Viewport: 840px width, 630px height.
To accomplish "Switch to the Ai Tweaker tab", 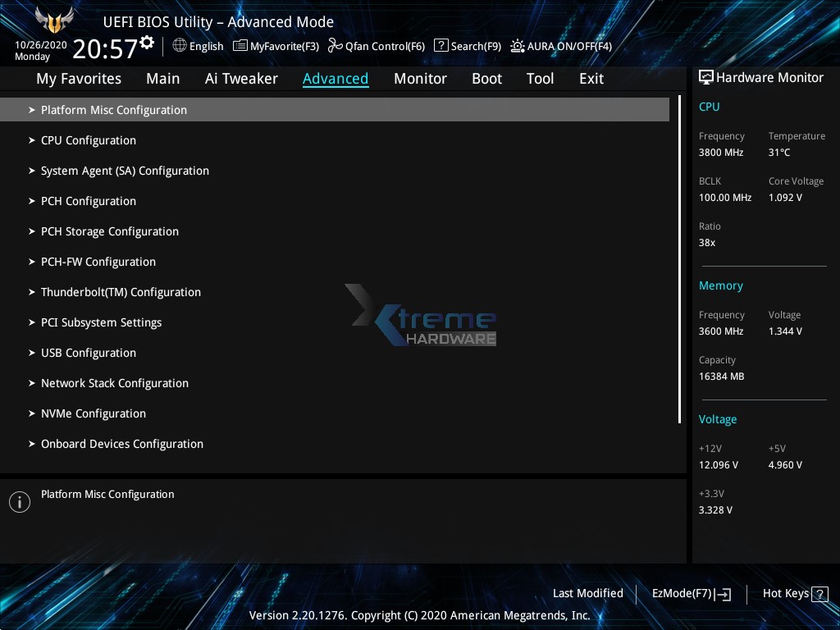I will pyautogui.click(x=241, y=78).
